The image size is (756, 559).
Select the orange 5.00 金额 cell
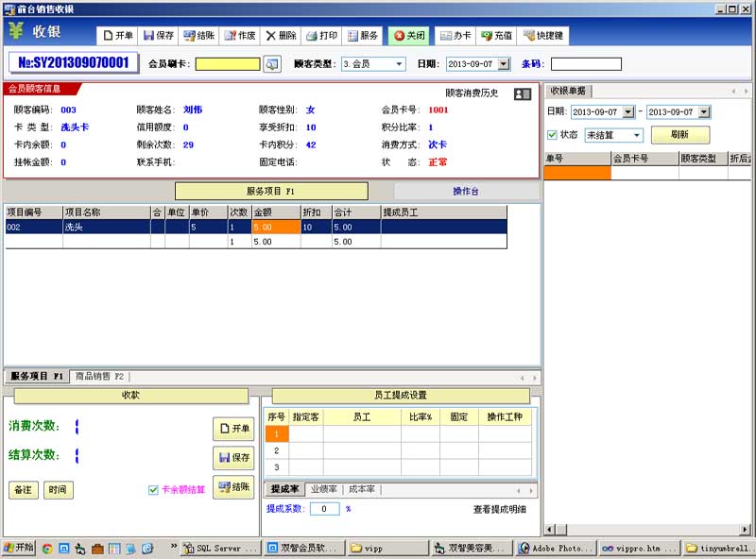pyautogui.click(x=276, y=227)
